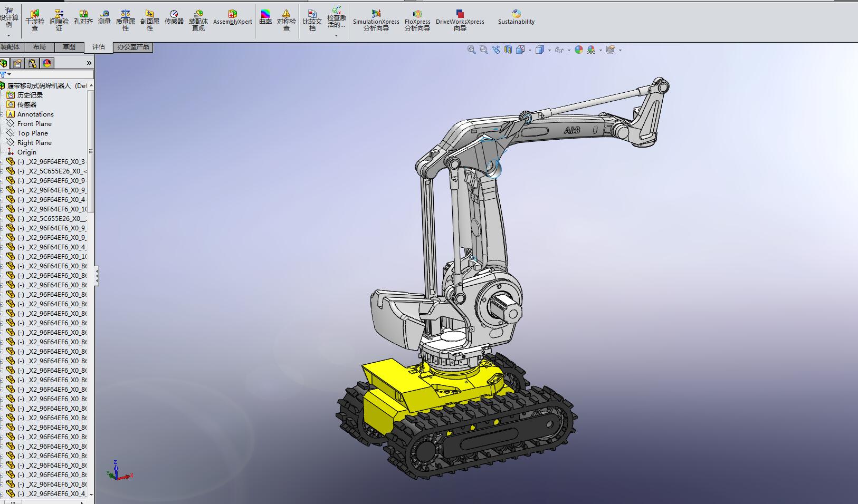Click Display Style cube icon
The image size is (858, 504).
[539, 50]
